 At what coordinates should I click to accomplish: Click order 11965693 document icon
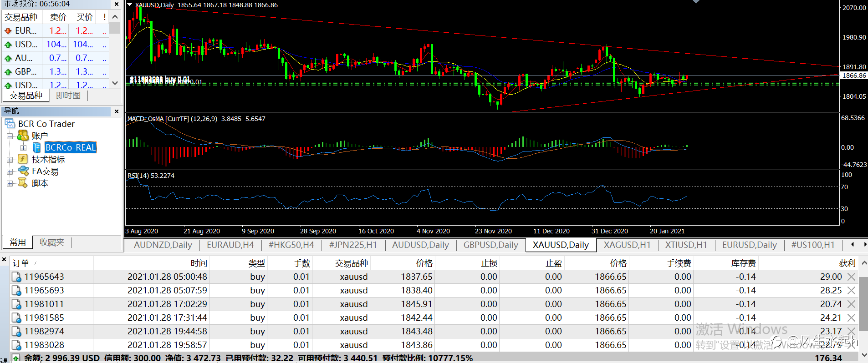[x=16, y=291]
